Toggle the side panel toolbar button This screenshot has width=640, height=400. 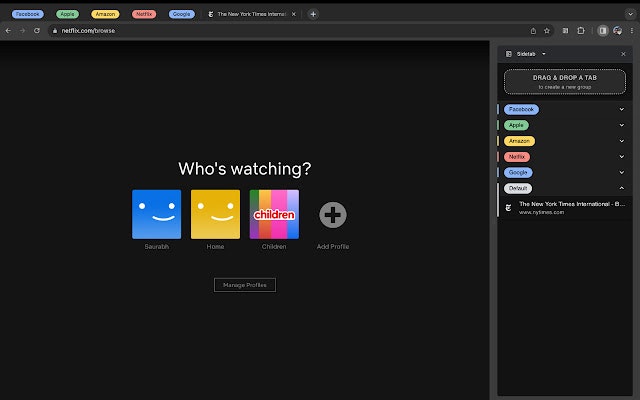[603, 31]
